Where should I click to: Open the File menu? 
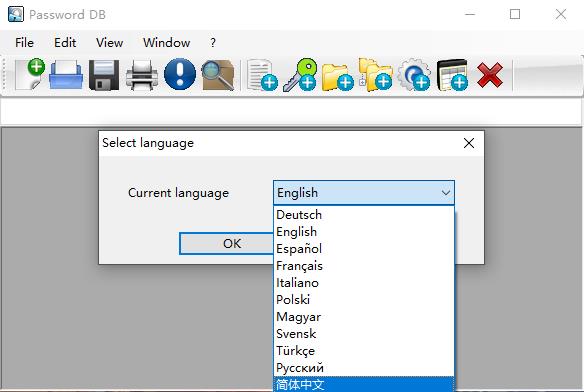25,42
